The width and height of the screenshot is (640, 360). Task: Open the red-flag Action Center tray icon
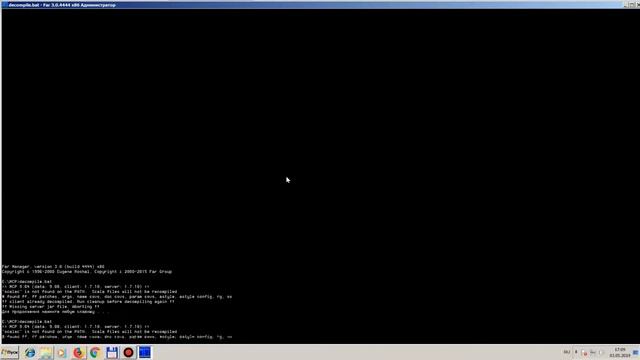pos(584,353)
